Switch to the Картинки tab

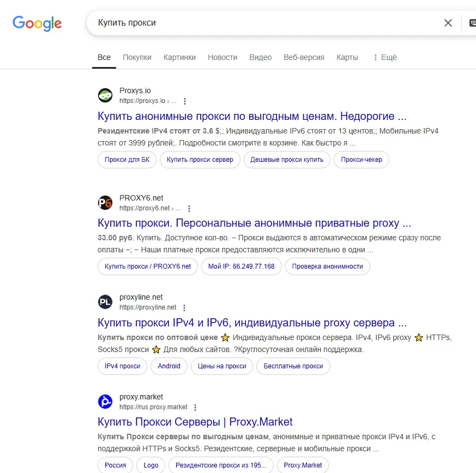click(179, 57)
